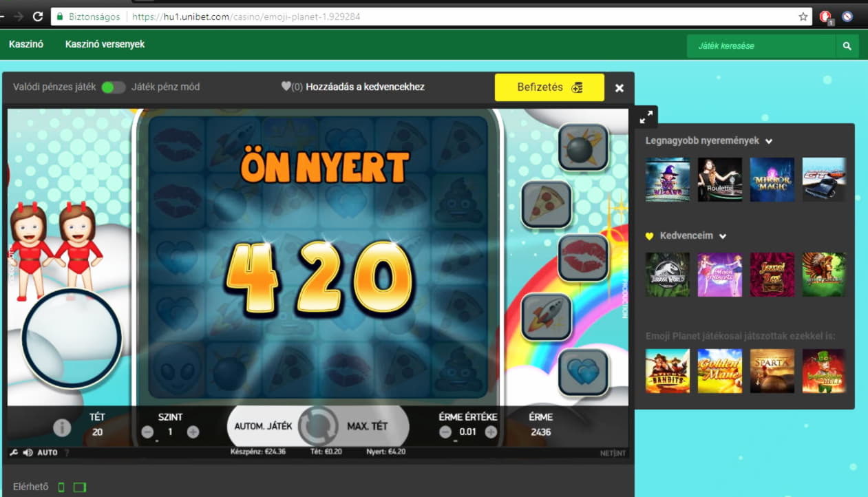This screenshot has width=868, height=497.
Task: Click the yellow Befizetés deposit button
Action: [549, 87]
